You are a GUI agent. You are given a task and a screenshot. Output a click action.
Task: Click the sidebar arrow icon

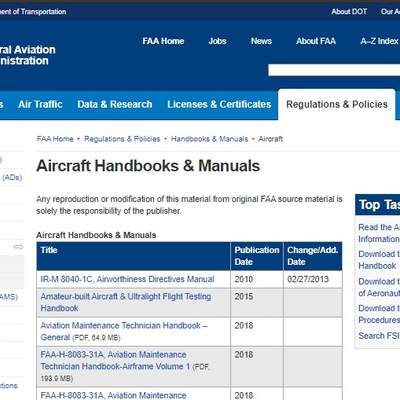click(18, 247)
